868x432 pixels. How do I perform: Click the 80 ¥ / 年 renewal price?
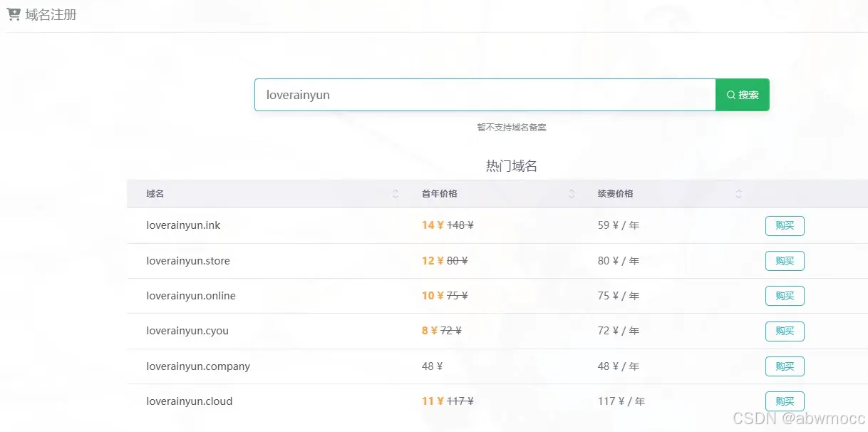coord(619,261)
